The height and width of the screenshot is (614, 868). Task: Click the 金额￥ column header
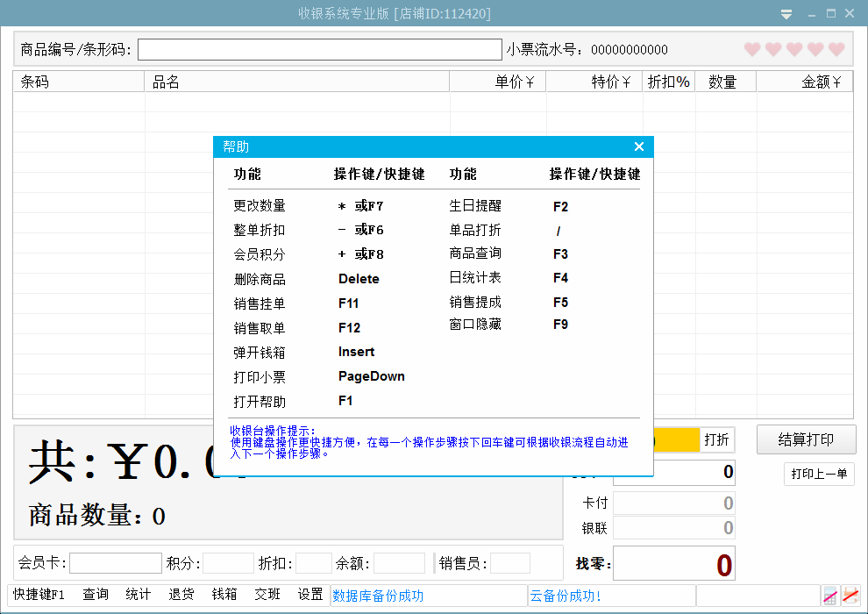click(805, 82)
